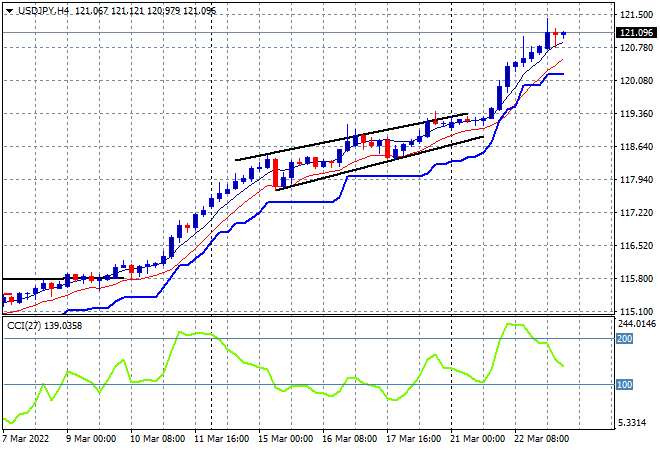Select the CCI(27) 139.0358 indicator label

[45, 326]
